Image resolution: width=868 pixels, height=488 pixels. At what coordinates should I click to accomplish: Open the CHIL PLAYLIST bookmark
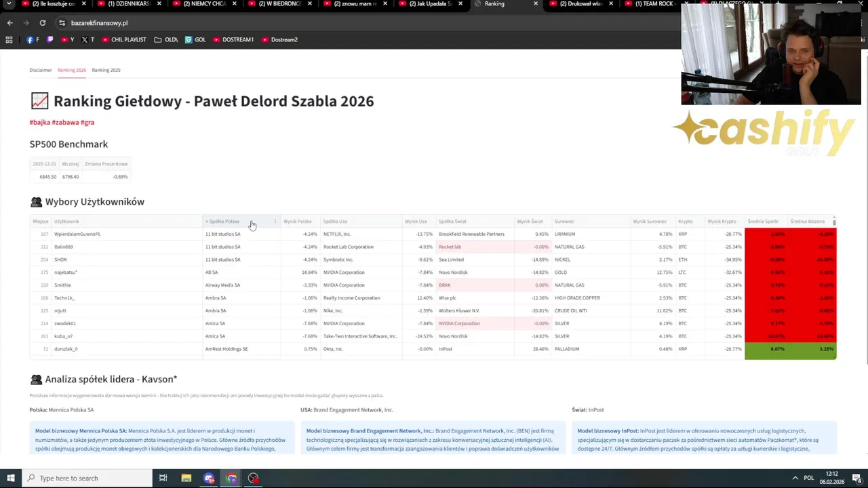point(123,40)
